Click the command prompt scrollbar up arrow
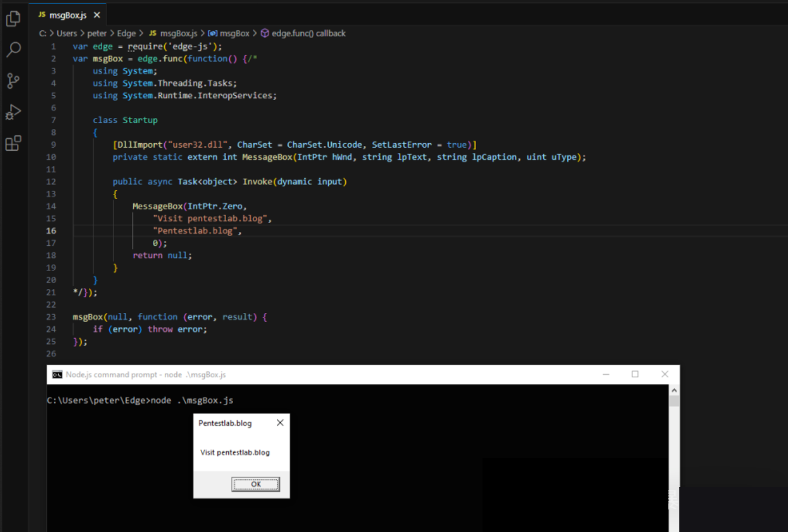 [x=674, y=390]
